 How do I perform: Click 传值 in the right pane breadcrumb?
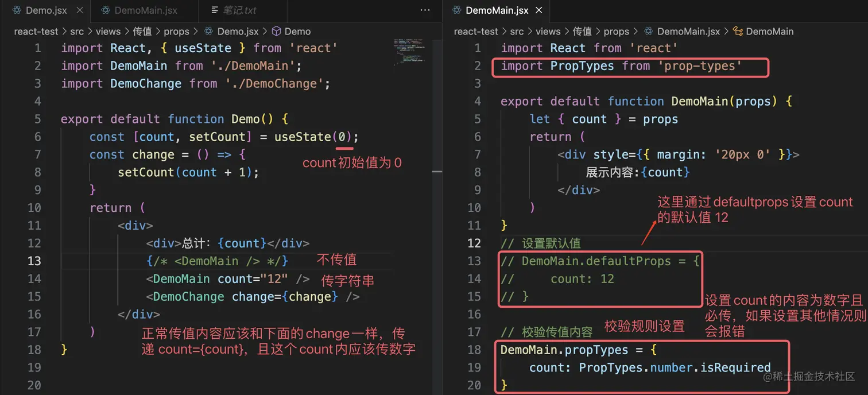(582, 31)
